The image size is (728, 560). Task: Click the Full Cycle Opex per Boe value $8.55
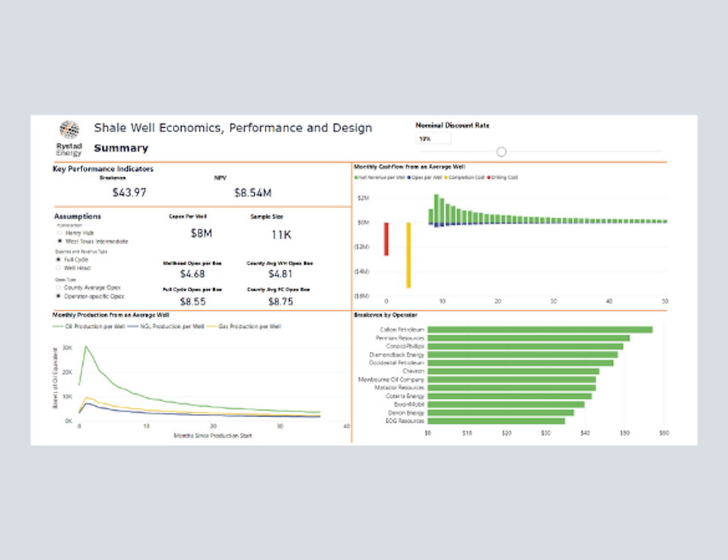click(x=193, y=302)
